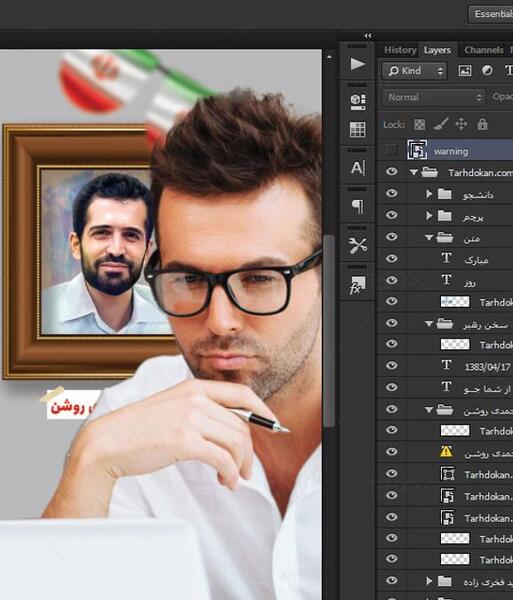Lock image pixels brush icon
Screen dimensions: 513x600
(x=440, y=124)
